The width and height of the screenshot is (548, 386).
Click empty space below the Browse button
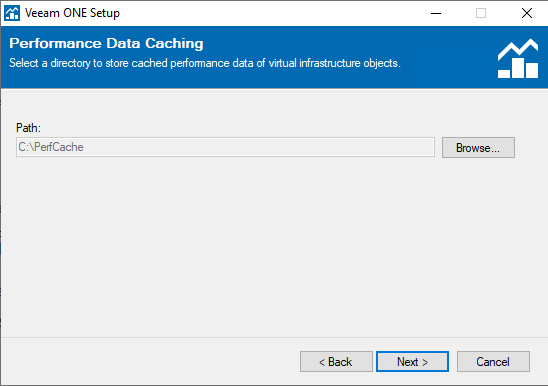point(478,210)
